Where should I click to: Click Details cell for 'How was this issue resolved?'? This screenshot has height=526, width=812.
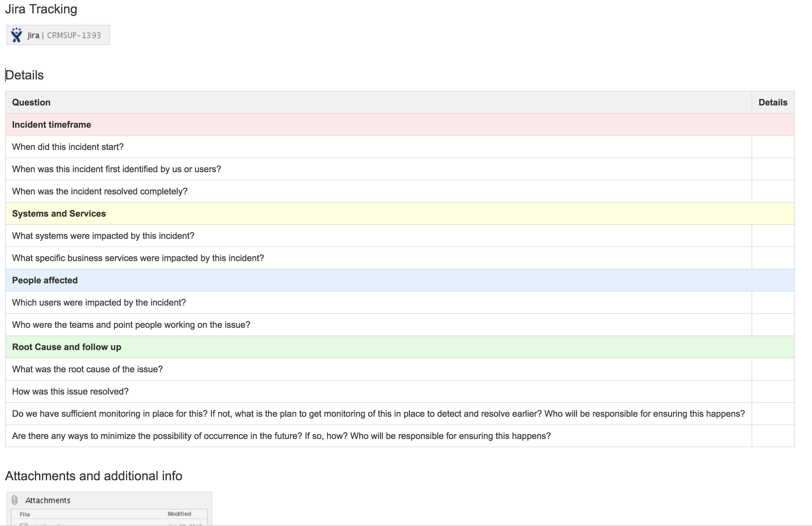pos(773,391)
